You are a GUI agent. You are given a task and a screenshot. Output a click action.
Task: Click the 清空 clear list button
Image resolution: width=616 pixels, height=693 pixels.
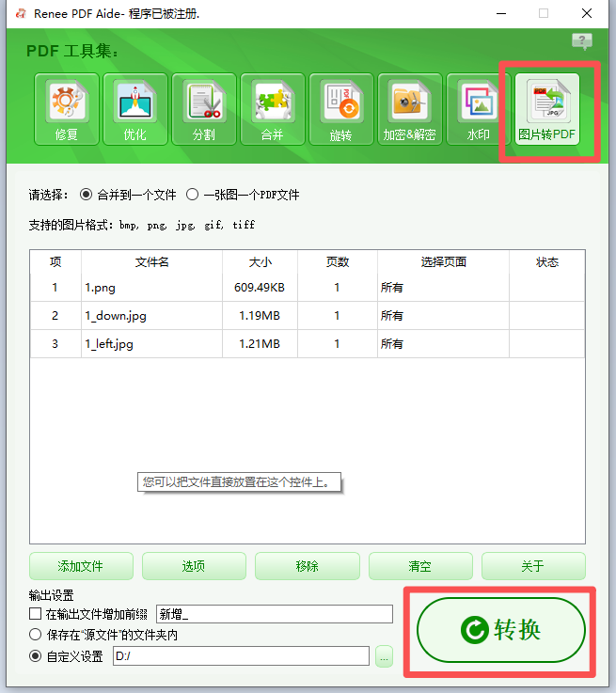[420, 566]
